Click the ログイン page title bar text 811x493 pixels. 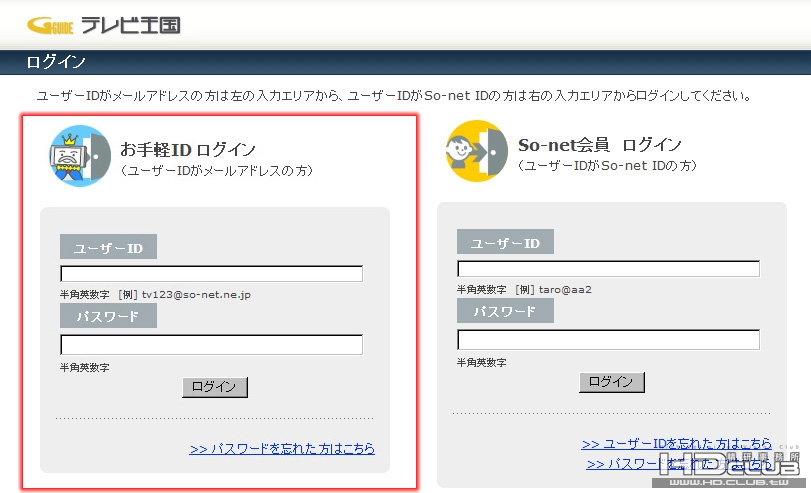coord(56,62)
